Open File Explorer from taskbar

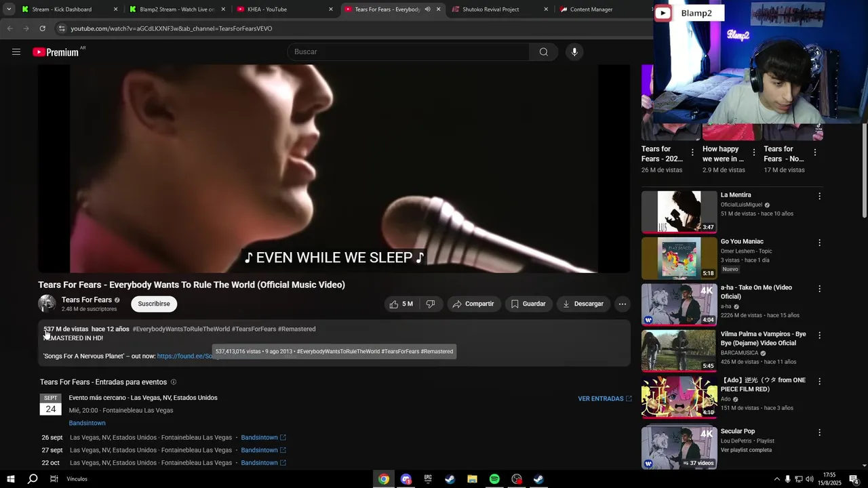point(472,479)
